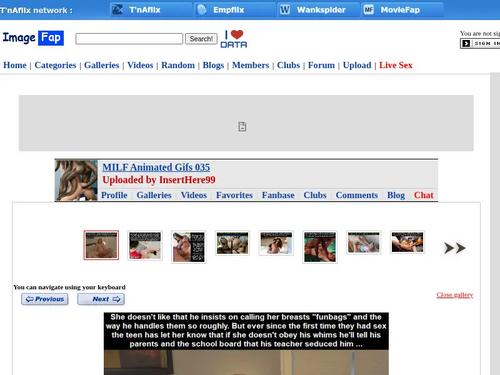
Task: Open the gallery title link ending in 035
Action: tap(156, 167)
